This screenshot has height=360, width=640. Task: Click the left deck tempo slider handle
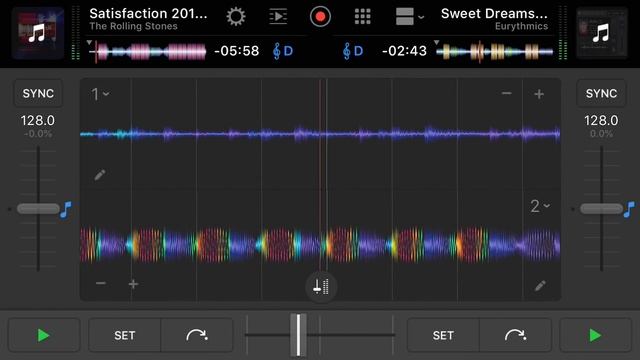(x=38, y=209)
